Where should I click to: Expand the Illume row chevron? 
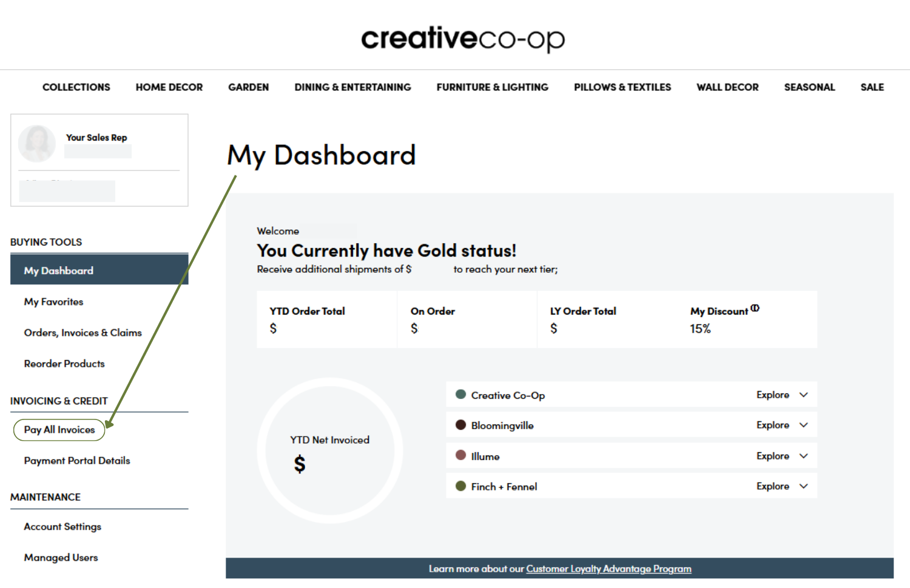tap(804, 456)
